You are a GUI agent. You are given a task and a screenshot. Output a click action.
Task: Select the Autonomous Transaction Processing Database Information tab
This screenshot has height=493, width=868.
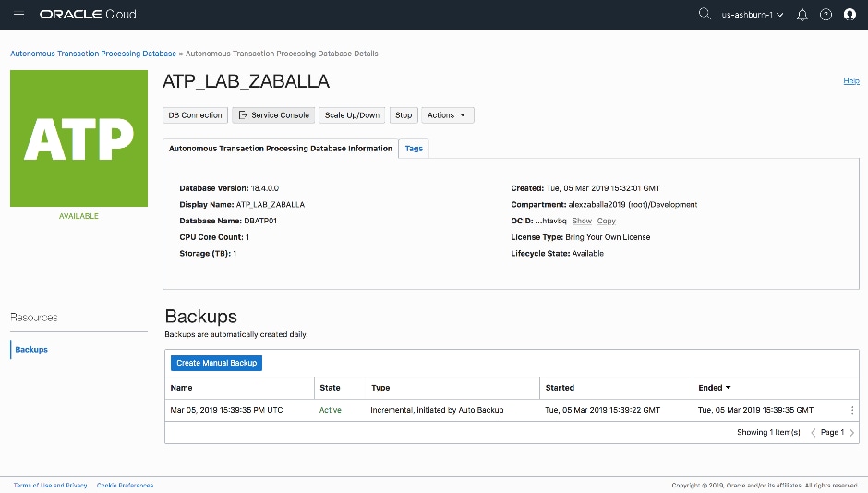281,149
